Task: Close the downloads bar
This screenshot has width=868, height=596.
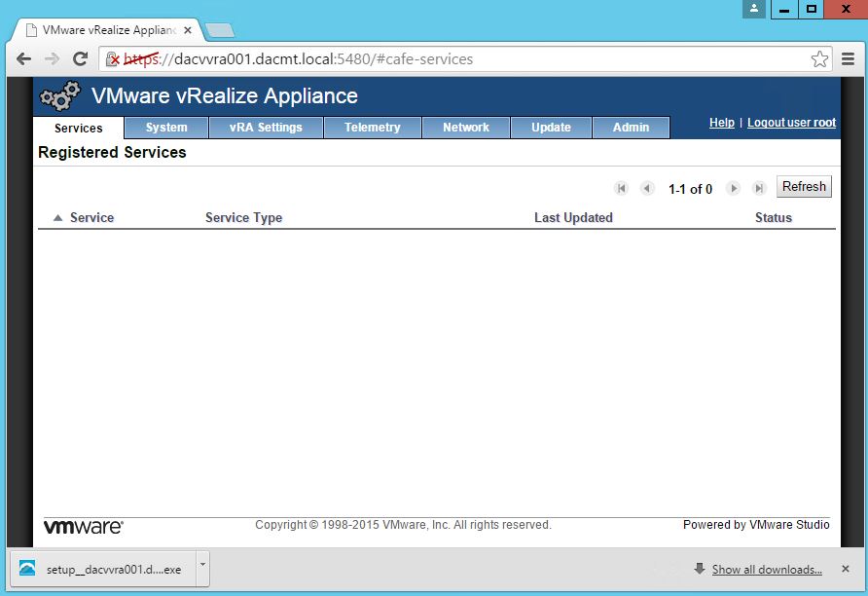Action: coord(846,569)
